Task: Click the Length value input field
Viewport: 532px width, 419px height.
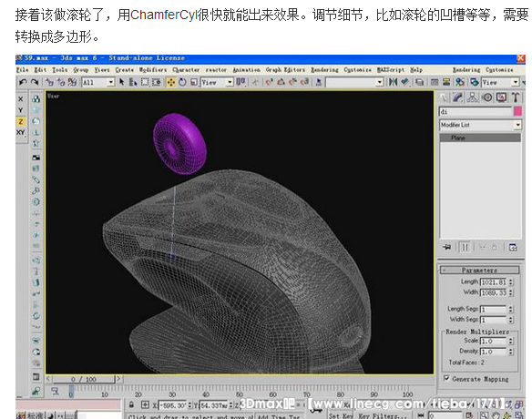Action: (x=494, y=282)
